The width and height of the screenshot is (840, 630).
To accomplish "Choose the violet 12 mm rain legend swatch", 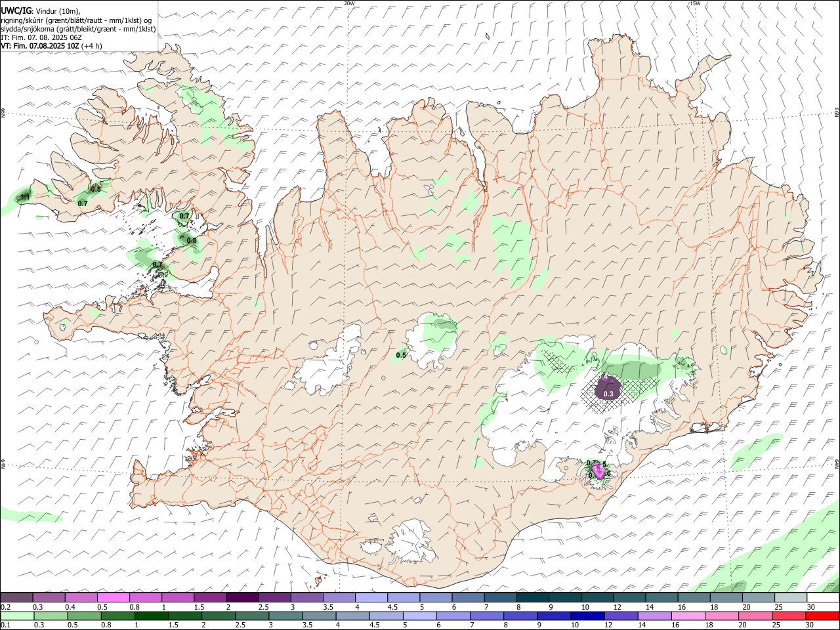I will (621, 616).
